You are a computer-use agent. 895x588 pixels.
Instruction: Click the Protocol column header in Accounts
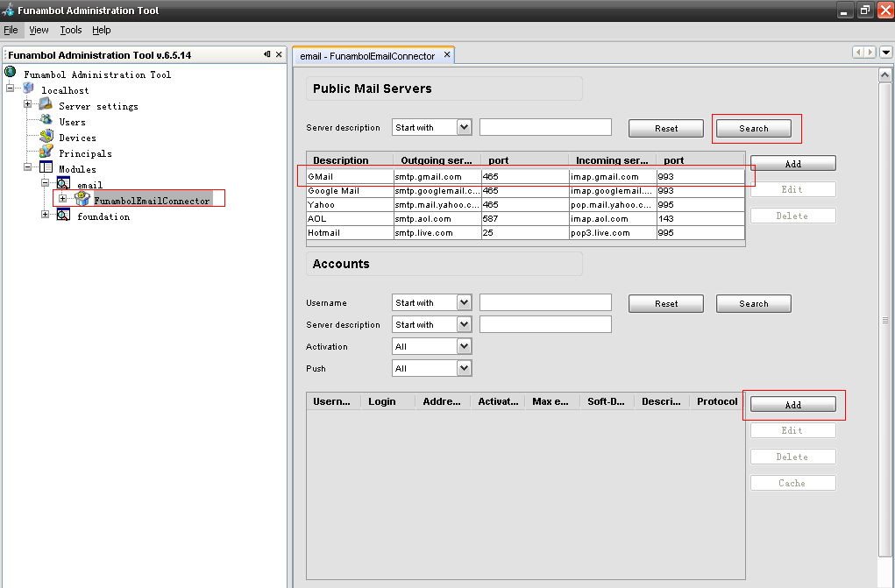click(x=717, y=401)
